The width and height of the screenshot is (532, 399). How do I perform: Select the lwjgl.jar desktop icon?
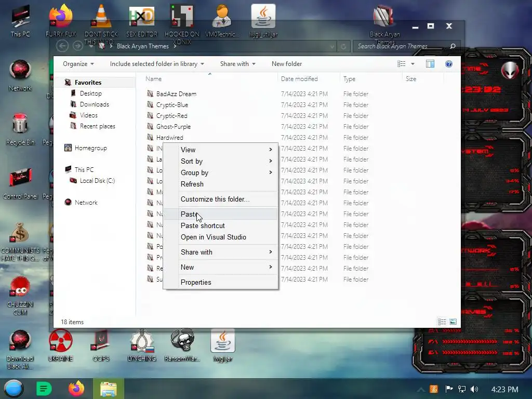coord(222,345)
